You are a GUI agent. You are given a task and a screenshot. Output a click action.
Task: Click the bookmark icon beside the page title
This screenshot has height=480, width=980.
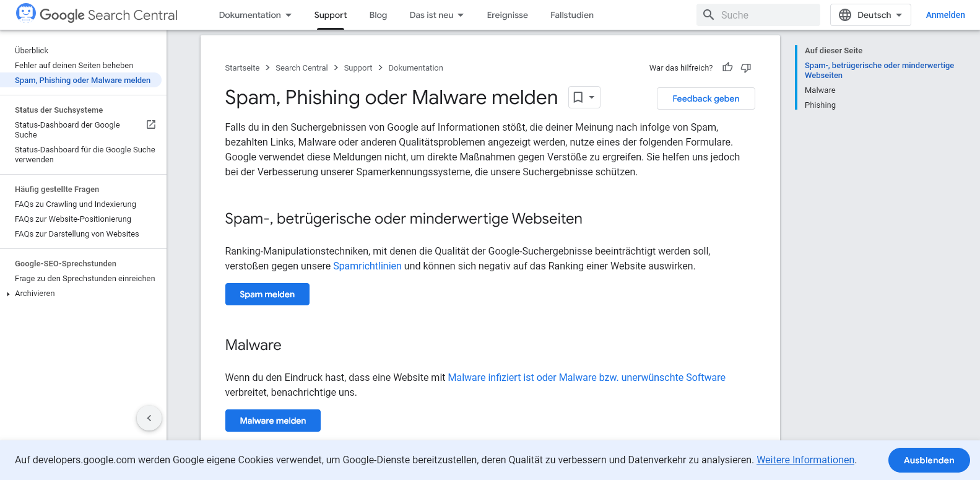point(578,97)
